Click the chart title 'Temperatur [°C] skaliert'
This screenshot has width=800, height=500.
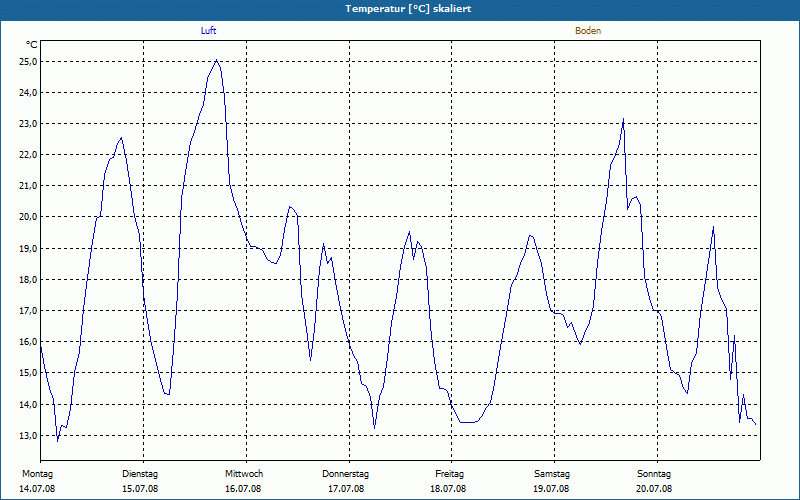point(408,9)
